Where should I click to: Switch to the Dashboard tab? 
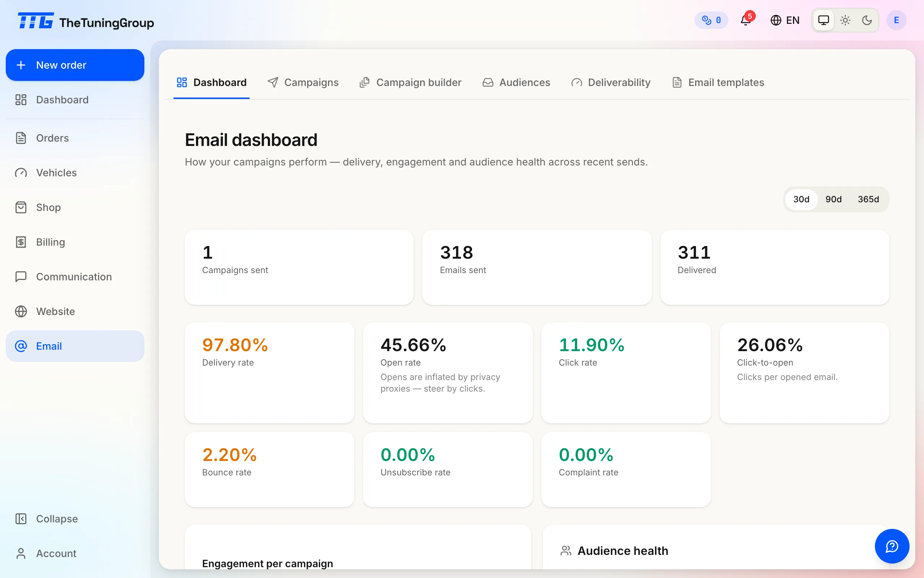tap(212, 83)
